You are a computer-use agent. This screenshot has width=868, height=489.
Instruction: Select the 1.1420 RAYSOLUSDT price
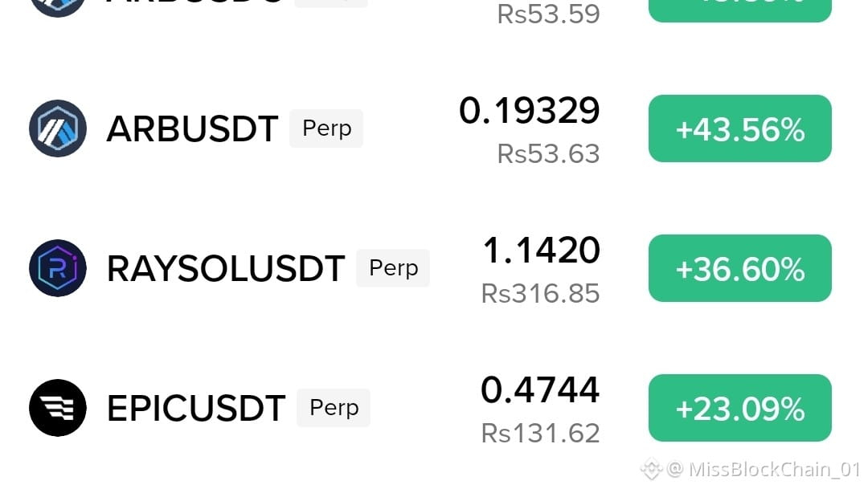pyautogui.click(x=542, y=250)
